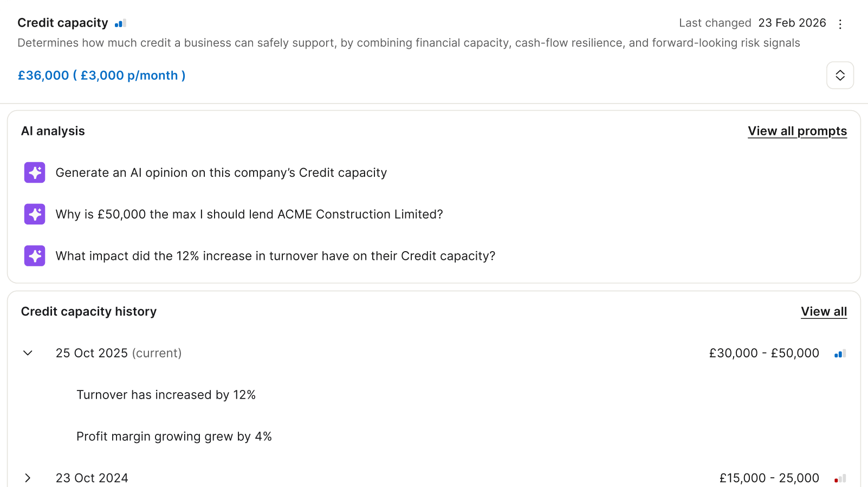Open the three-dot more options menu
The width and height of the screenshot is (868, 487).
pyautogui.click(x=840, y=24)
